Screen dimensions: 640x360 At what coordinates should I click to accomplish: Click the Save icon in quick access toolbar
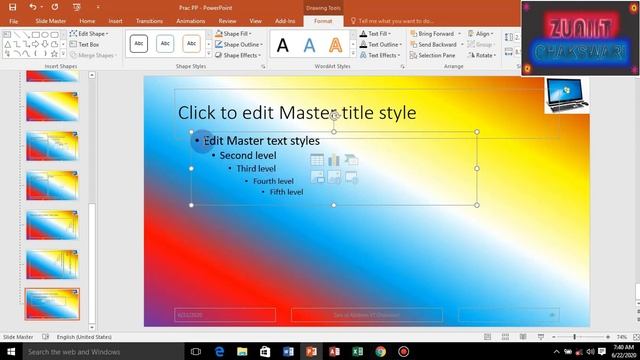click(13, 7)
